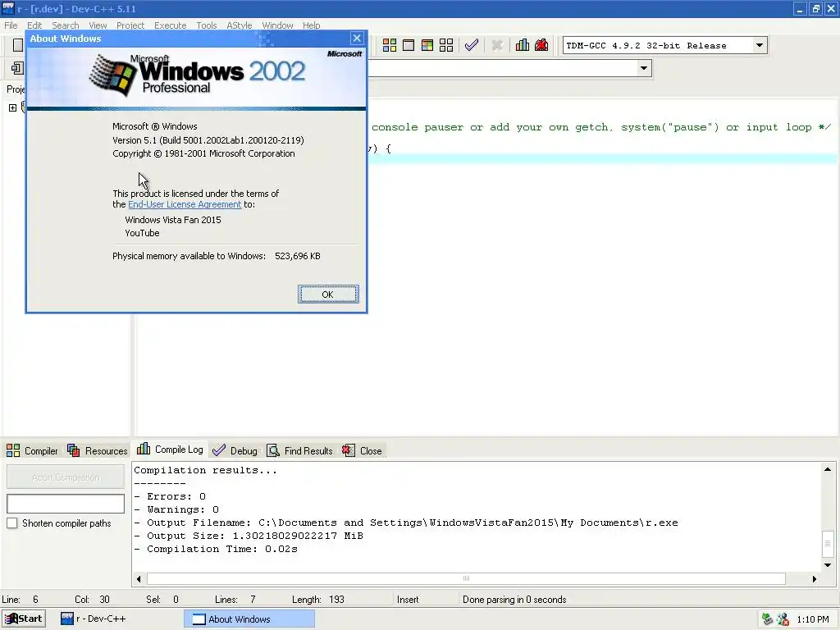Click the Debug tab checkmark icon
Image resolution: width=840 pixels, height=630 pixels.
(218, 450)
